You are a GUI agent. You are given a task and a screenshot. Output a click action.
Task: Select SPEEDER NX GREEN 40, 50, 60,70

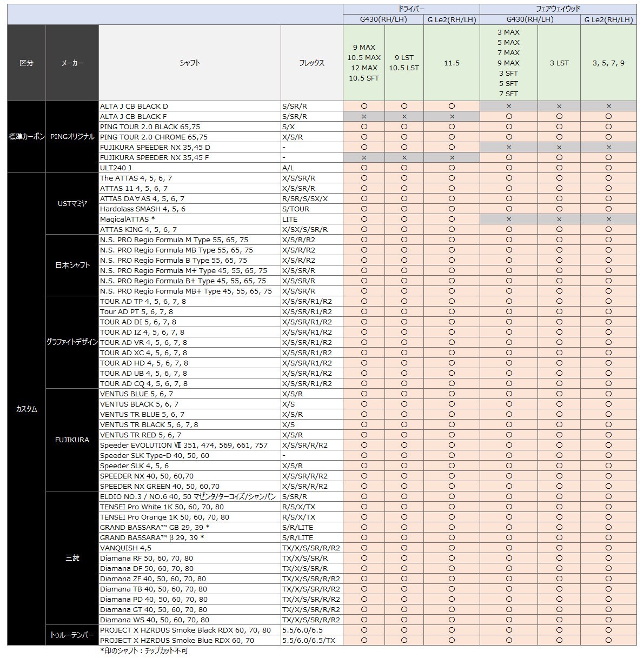point(160,487)
